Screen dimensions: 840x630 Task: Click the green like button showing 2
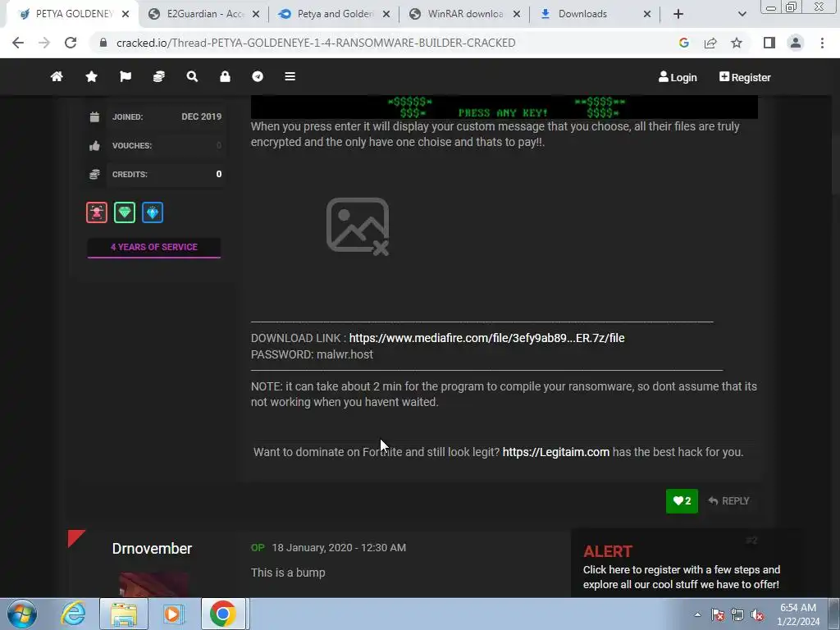[682, 501]
